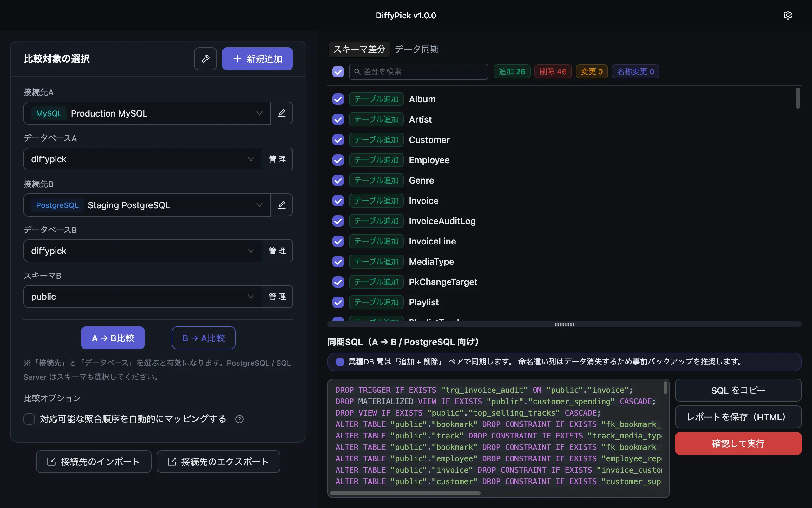Screen dimensions: 812x508
Task: Uncheck the PkChangeTarget table checkbox
Action: pos(338,282)
